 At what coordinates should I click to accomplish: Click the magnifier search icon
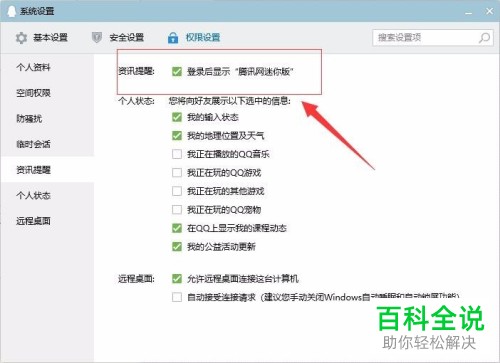pos(484,38)
